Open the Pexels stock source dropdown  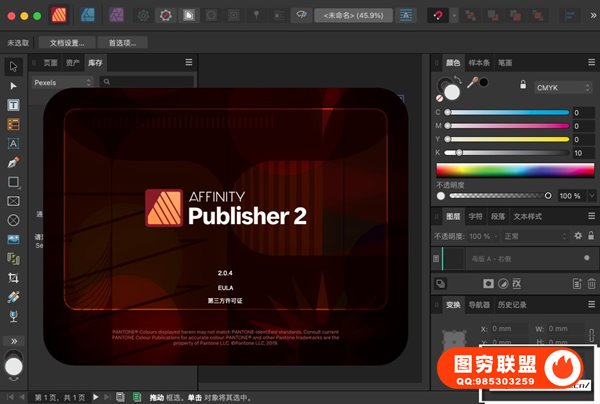(62, 81)
